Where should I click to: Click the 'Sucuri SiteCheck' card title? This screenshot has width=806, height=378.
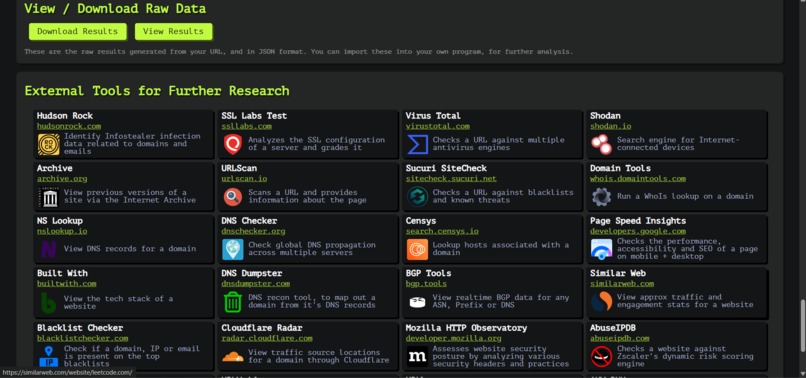click(x=446, y=168)
